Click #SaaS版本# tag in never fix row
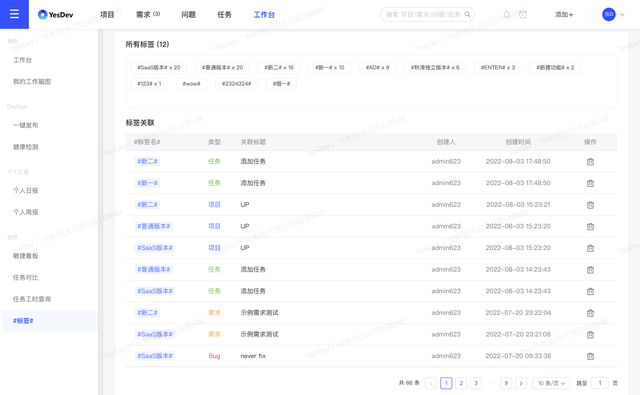 [155, 356]
